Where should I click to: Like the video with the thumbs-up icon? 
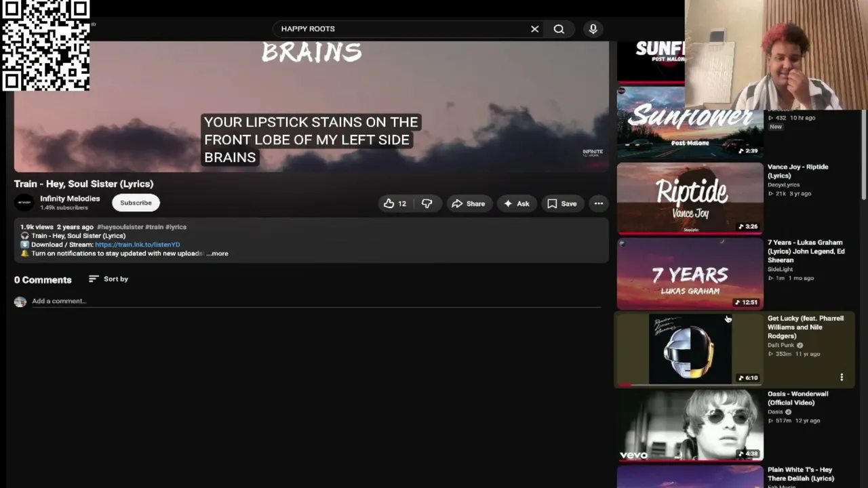(x=395, y=203)
